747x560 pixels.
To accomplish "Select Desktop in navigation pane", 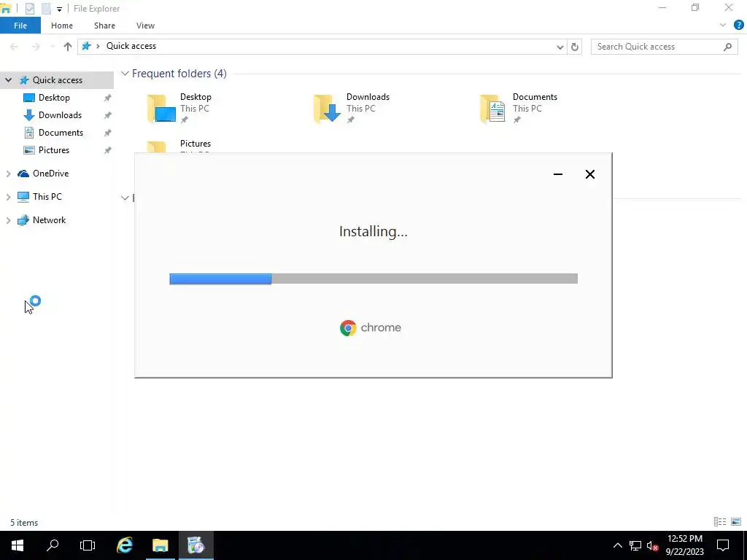I will [x=54, y=98].
